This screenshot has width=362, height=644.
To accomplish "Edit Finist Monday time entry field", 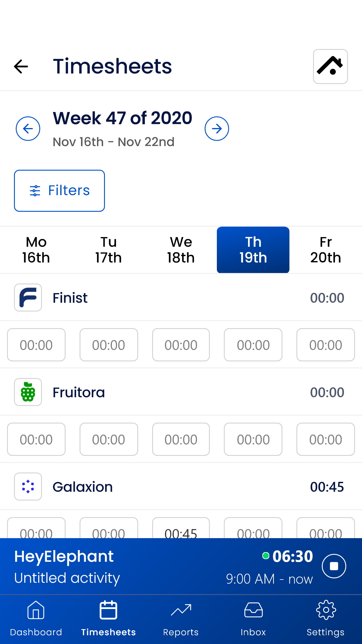I will (x=36, y=345).
